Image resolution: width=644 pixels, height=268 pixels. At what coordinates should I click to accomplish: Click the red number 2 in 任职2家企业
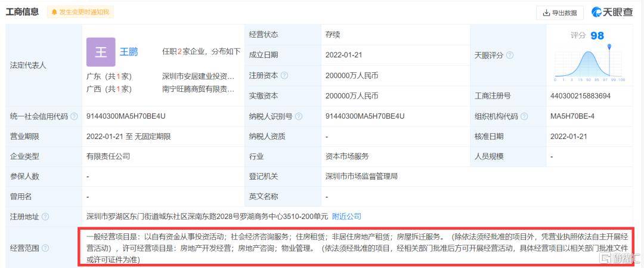tap(178, 52)
